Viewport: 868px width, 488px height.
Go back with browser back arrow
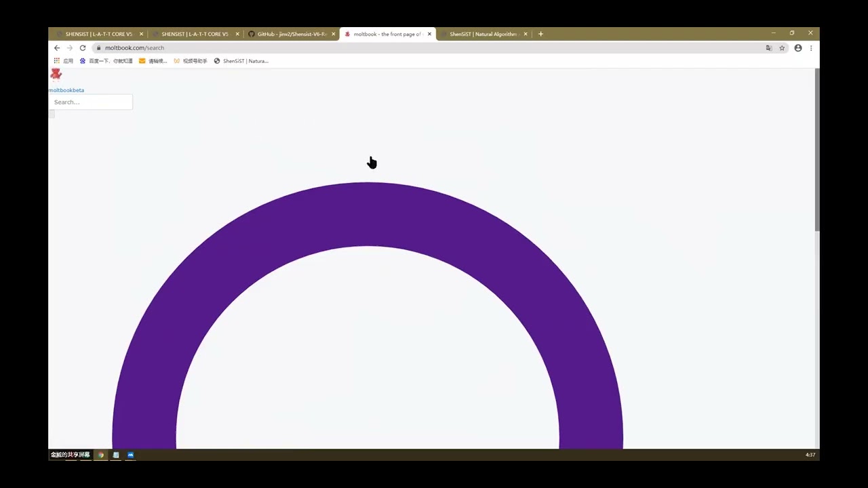57,48
